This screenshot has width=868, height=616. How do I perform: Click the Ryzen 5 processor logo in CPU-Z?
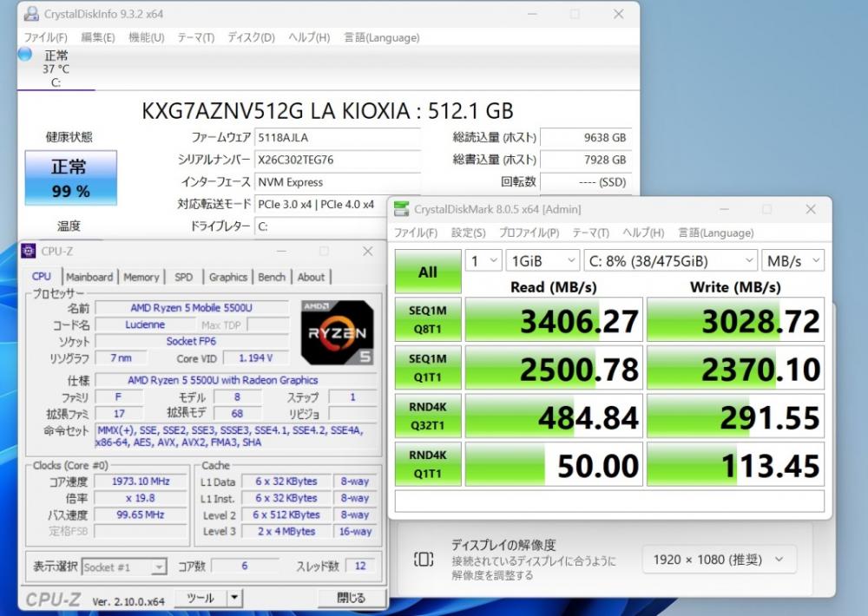pos(337,332)
